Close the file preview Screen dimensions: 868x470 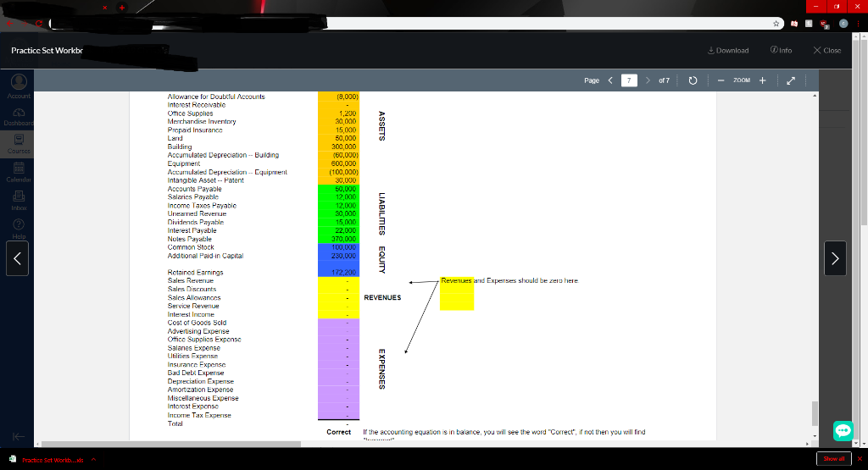tap(827, 50)
